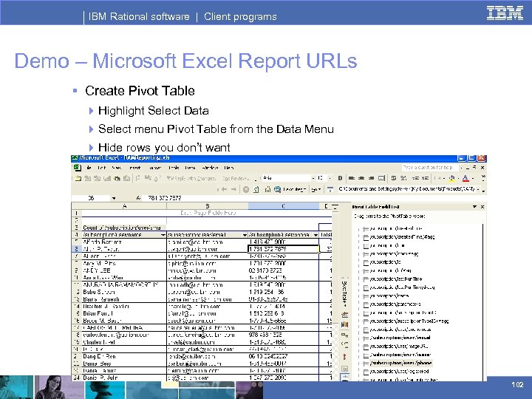Open the user/phone pivot field dropdown

tap(316, 235)
